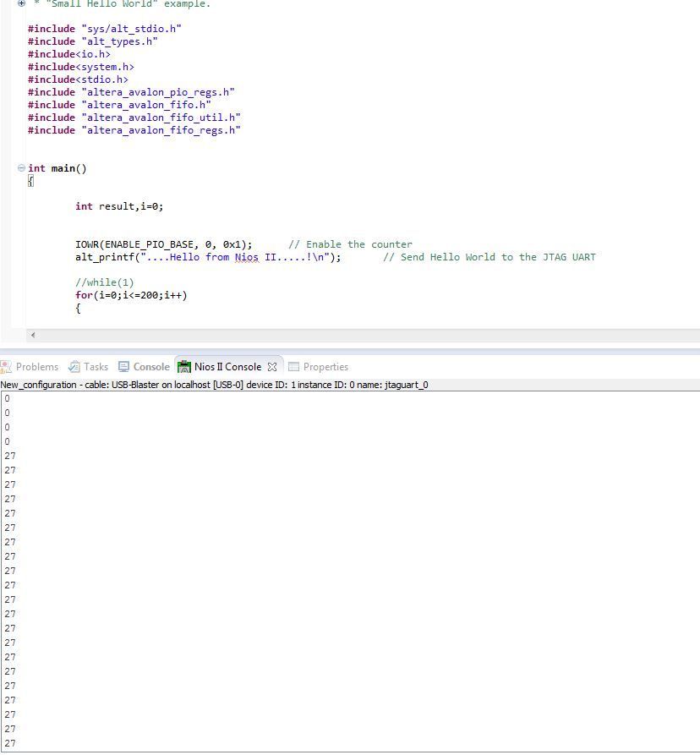Click the last 27 output line in console
This screenshot has height=755, width=700.
tap(10, 743)
